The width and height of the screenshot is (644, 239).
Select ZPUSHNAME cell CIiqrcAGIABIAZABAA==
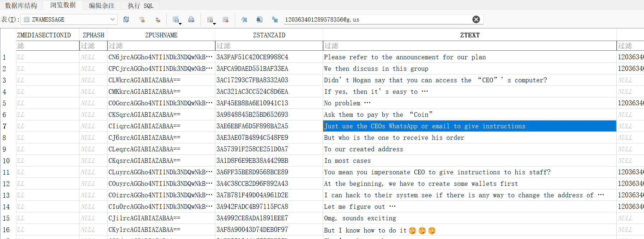click(x=161, y=126)
